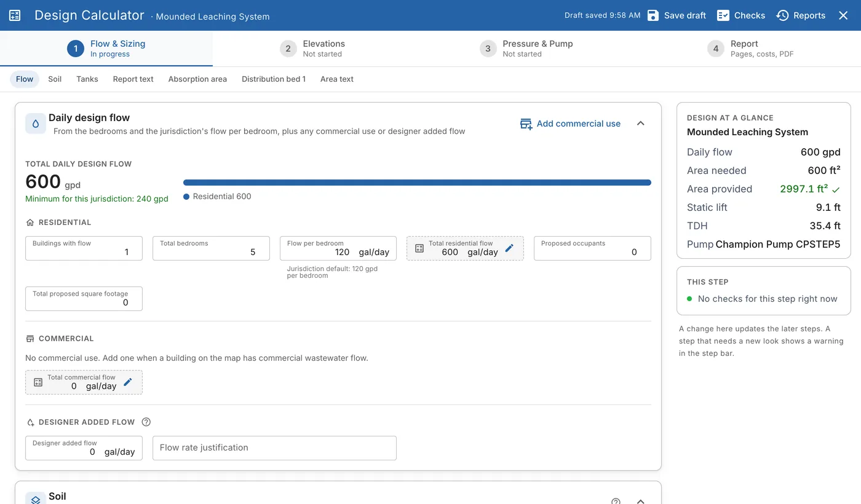Click the store icon beside Commercial heading
Screen dimensions: 861x504
(30, 339)
